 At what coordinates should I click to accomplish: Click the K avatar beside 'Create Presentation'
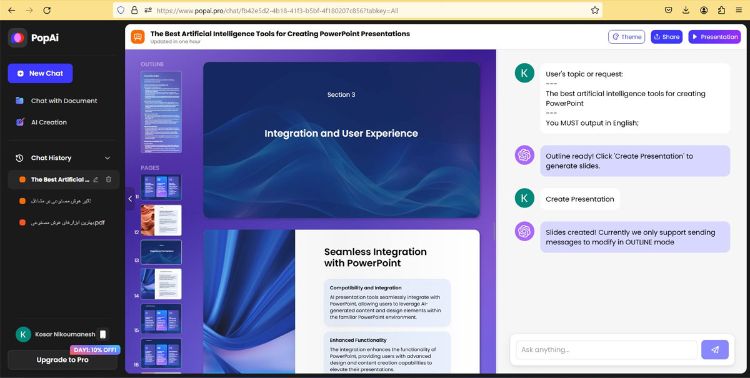[x=524, y=198]
